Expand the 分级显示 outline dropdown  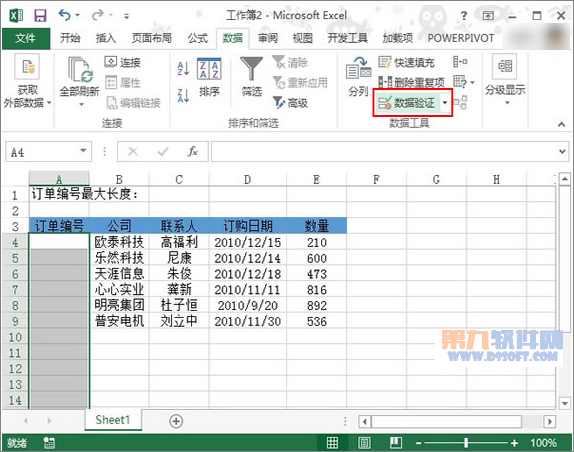[x=507, y=103]
